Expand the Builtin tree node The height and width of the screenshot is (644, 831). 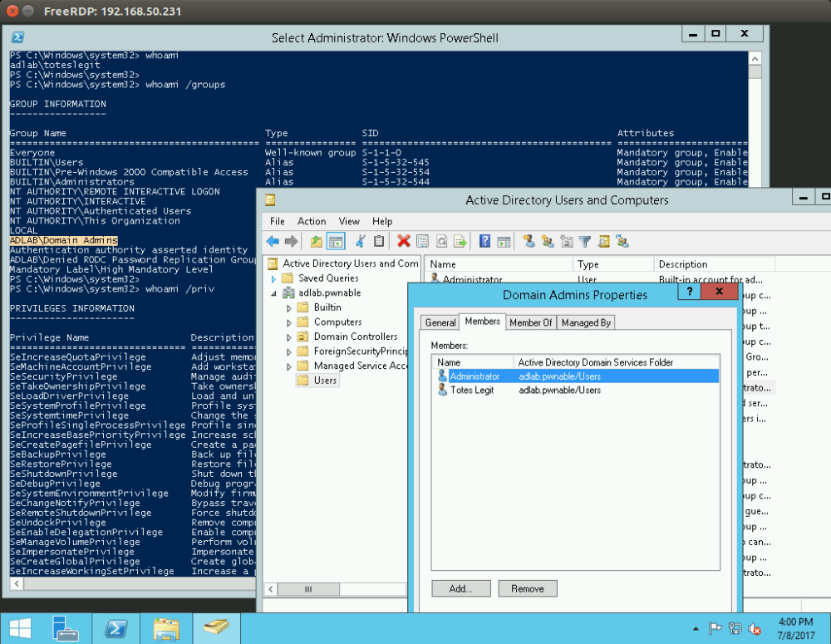289,307
